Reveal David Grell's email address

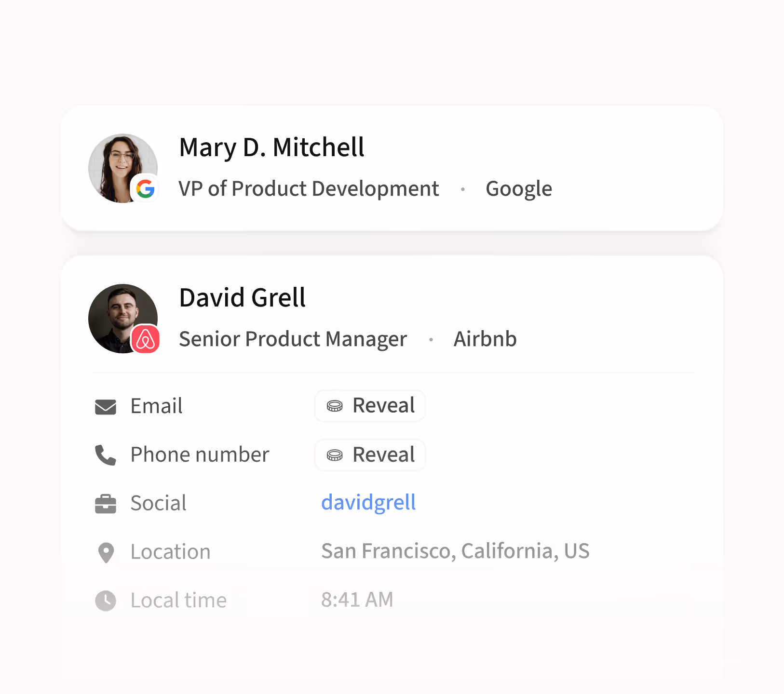pyautogui.click(x=370, y=406)
